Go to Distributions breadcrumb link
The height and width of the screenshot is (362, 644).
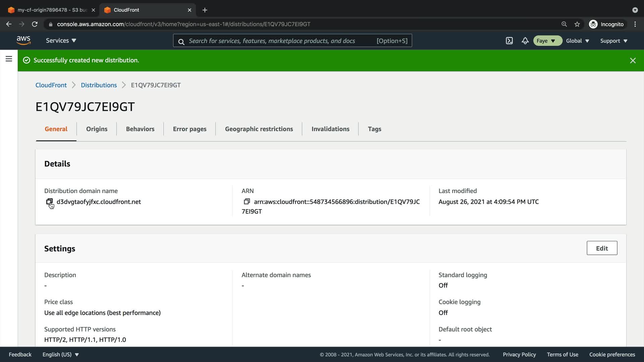pyautogui.click(x=99, y=85)
